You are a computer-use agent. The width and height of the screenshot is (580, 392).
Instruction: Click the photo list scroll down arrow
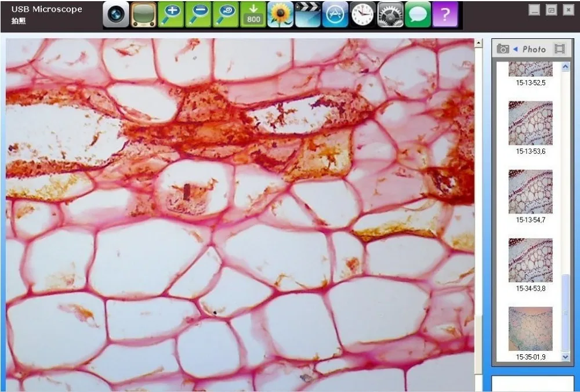[x=565, y=357]
